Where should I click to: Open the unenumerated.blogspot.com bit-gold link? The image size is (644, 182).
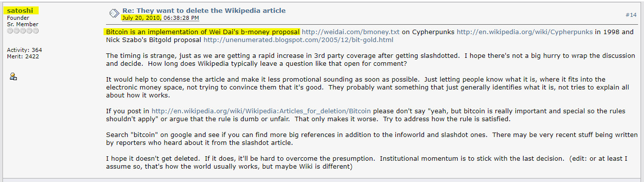(x=298, y=40)
